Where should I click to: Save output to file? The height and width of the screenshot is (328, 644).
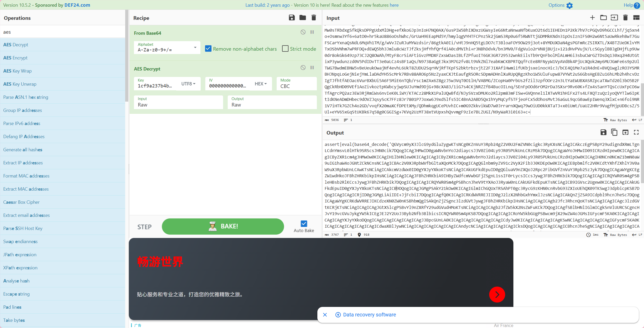click(x=603, y=132)
